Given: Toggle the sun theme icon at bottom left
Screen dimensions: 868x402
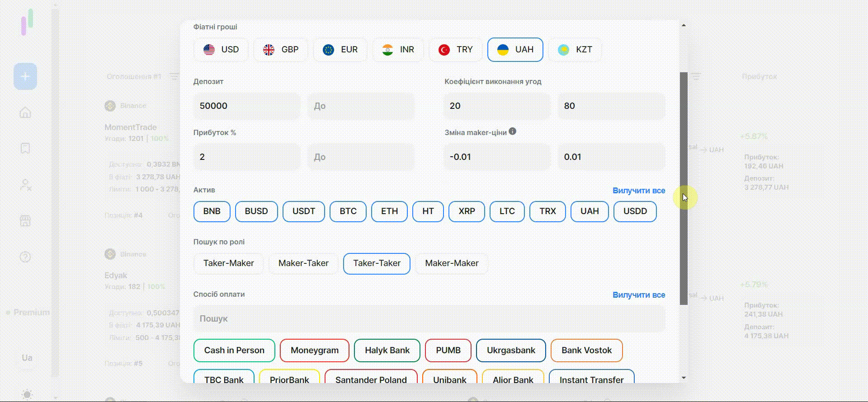Looking at the screenshot, I should [x=27, y=394].
